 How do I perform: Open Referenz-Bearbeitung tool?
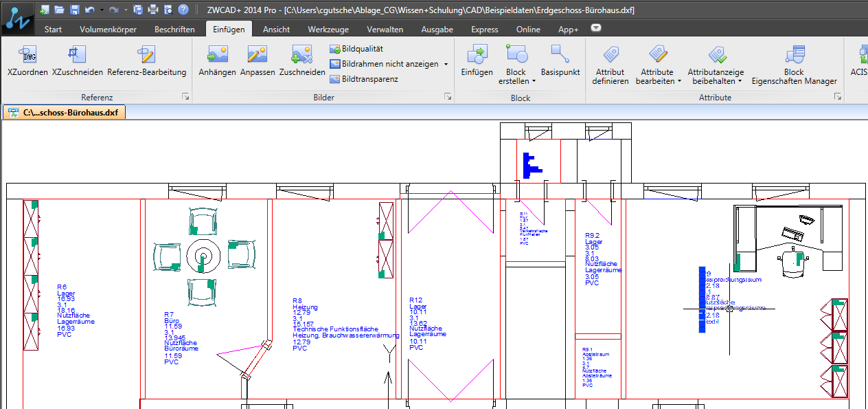(146, 55)
